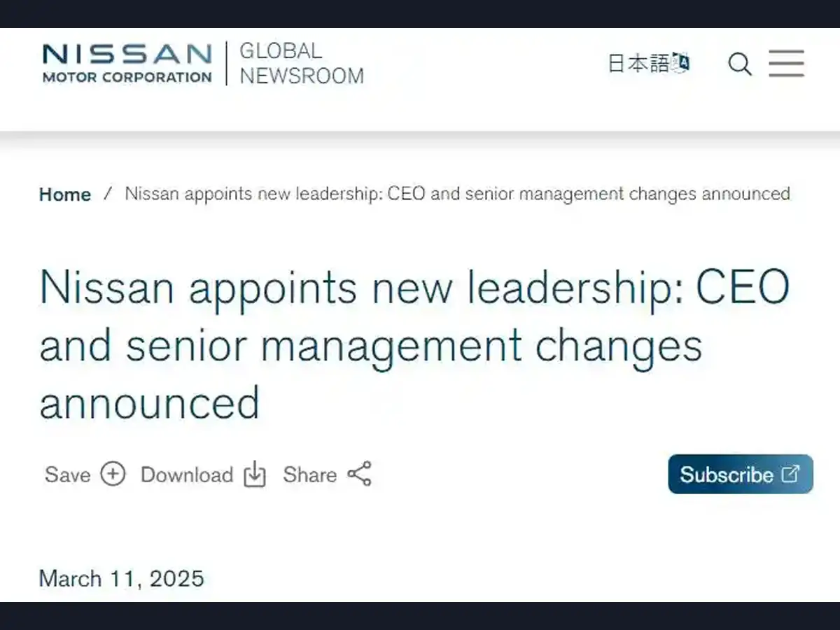
Task: Click the MOTOR CORPORATION text under logo
Action: pyautogui.click(x=127, y=77)
